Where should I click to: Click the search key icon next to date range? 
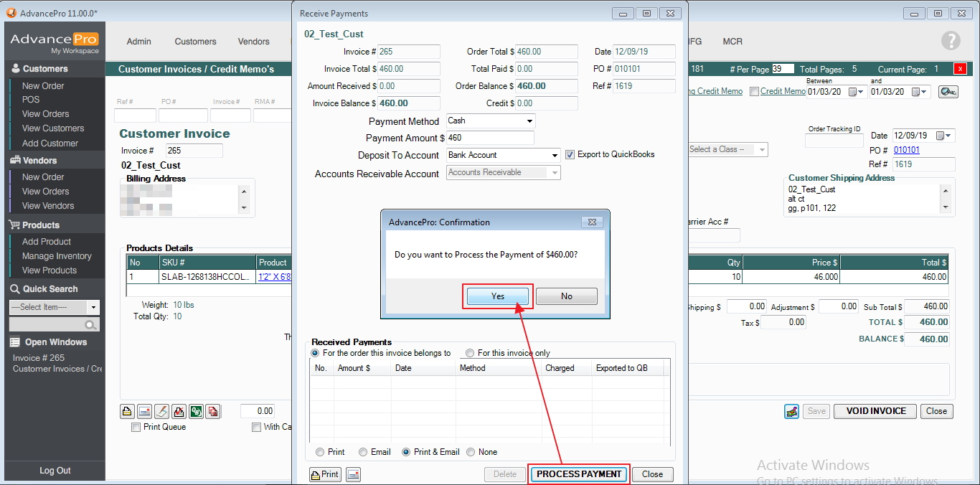point(948,92)
